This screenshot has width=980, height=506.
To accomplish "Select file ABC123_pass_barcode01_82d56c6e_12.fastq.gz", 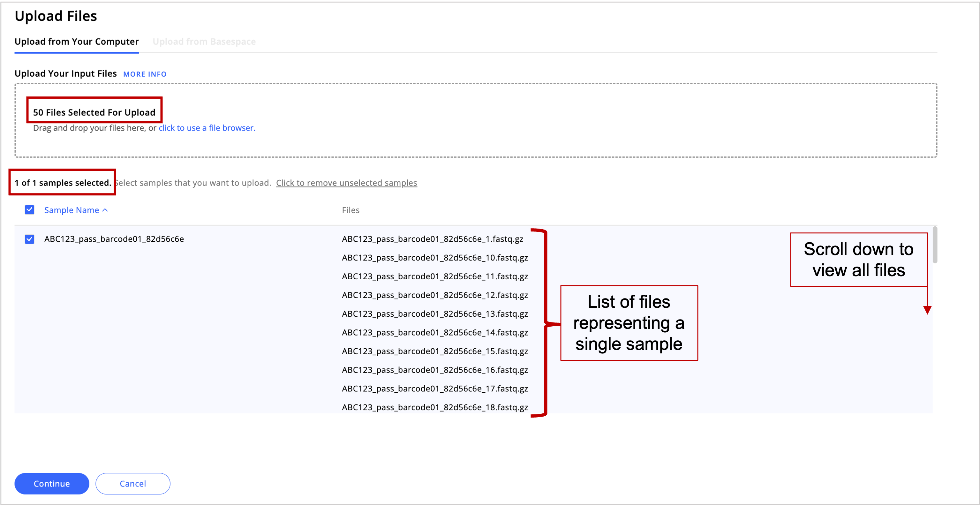I will coord(435,295).
